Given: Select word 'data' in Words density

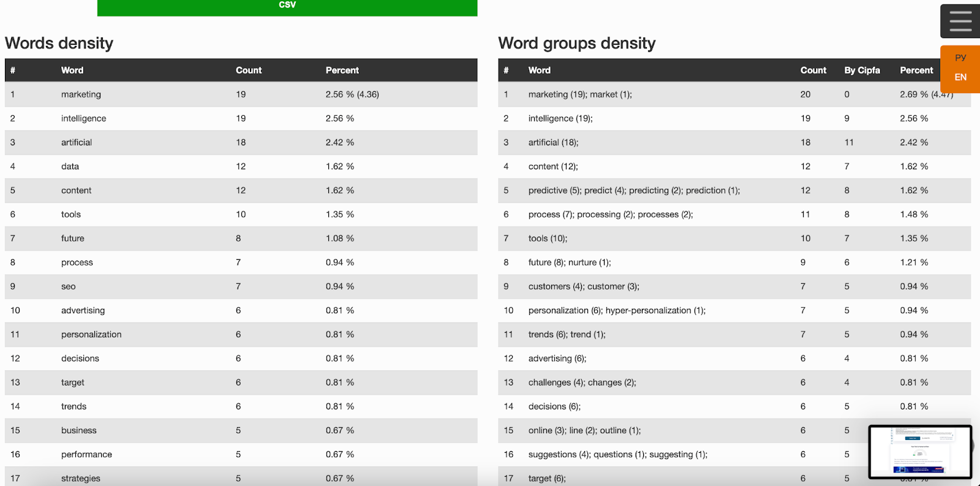Looking at the screenshot, I should [x=70, y=166].
